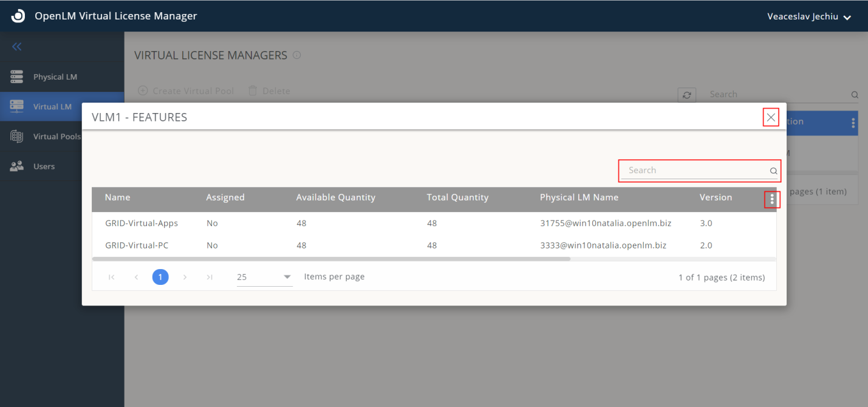Close the VLM1 Features dialog
This screenshot has height=407, width=868.
[x=771, y=117]
